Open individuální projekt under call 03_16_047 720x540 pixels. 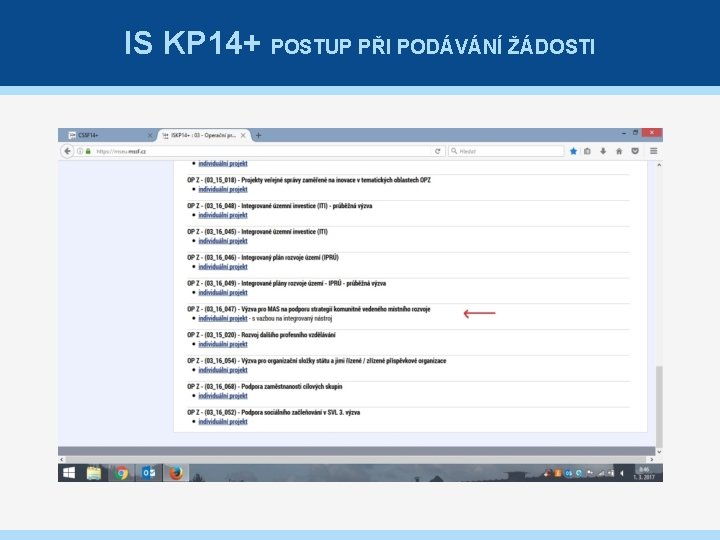tap(223, 318)
